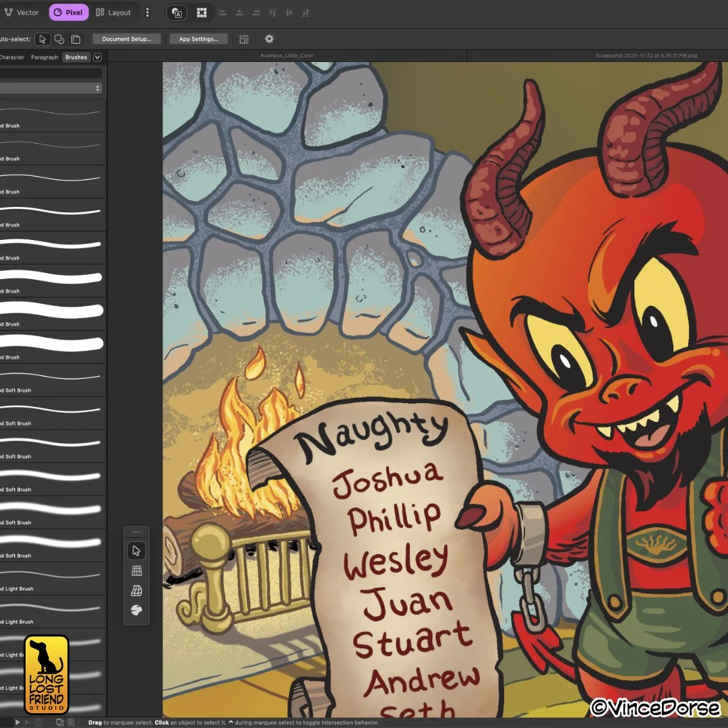
Task: Select the Liquify blob tool icon
Action: pos(136,610)
